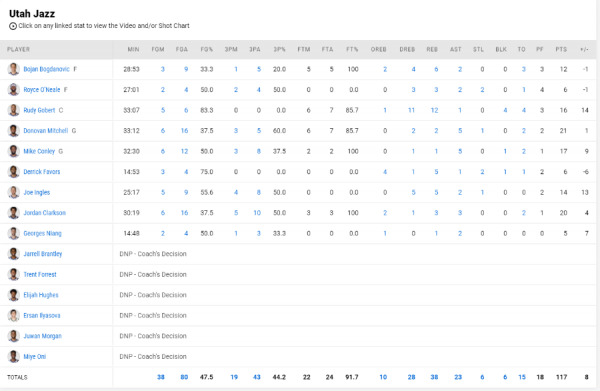Open Royce O'Neale's player profile link
The image size is (600, 391).
[x=42, y=90]
